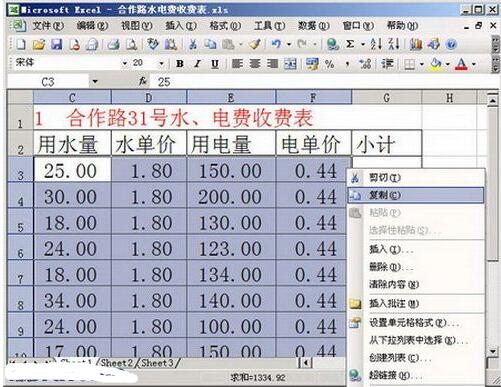This screenshot has height=387, width=501.
Task: Save the workbook with the floppy icon
Action: (56, 44)
